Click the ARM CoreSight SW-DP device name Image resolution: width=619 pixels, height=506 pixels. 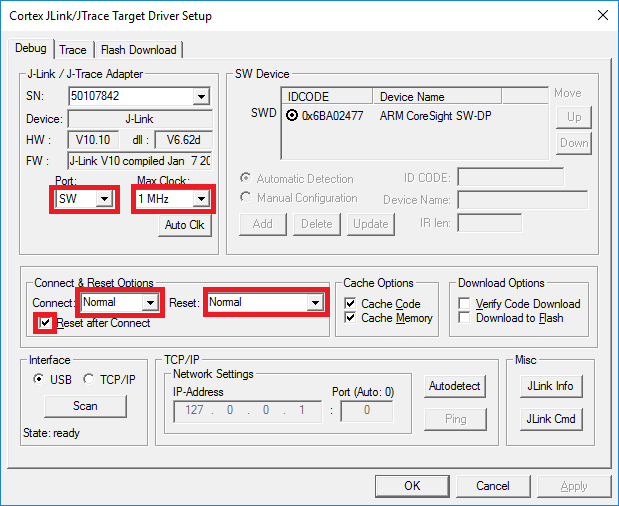[435, 116]
